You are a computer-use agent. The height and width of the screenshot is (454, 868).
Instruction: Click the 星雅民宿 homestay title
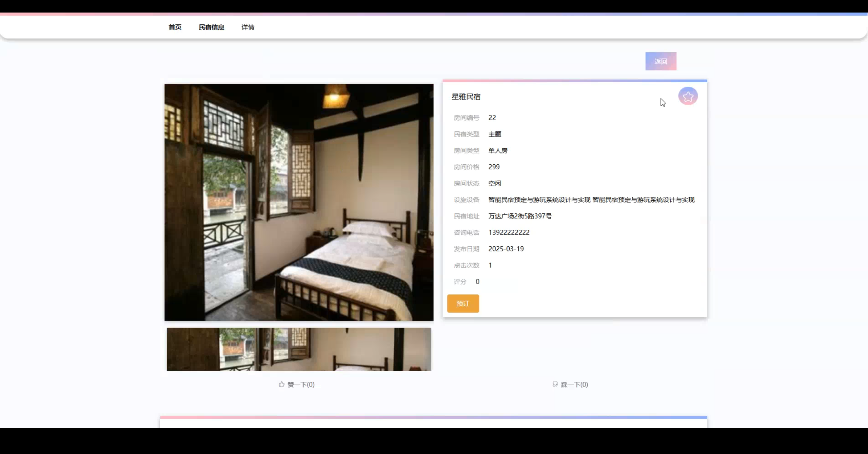[x=466, y=96]
